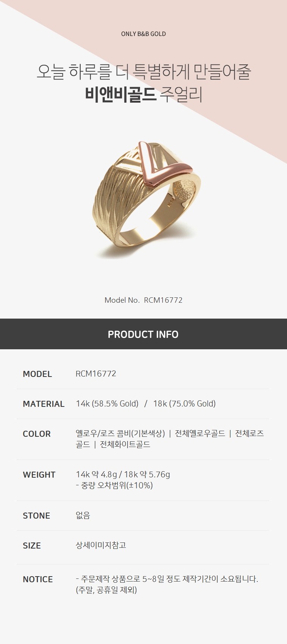
Task: Click the 14k (58.5% Gold) text
Action: click(107, 404)
